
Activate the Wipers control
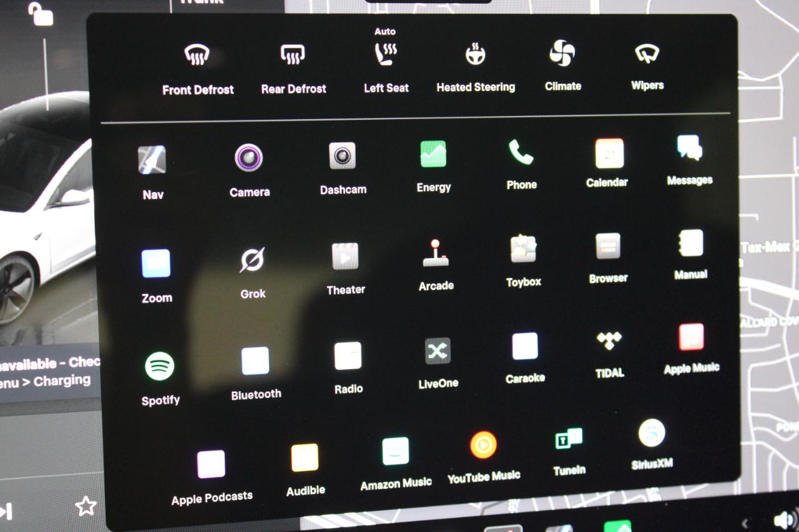coord(647,53)
